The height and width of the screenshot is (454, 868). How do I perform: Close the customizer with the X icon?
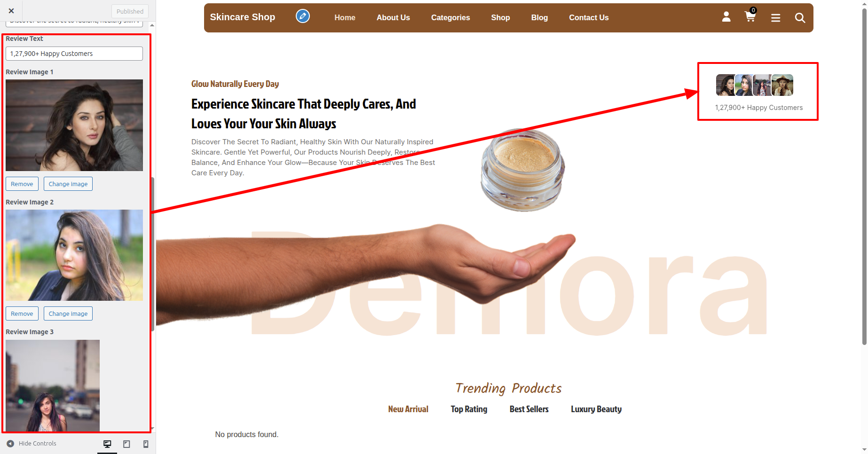click(11, 11)
